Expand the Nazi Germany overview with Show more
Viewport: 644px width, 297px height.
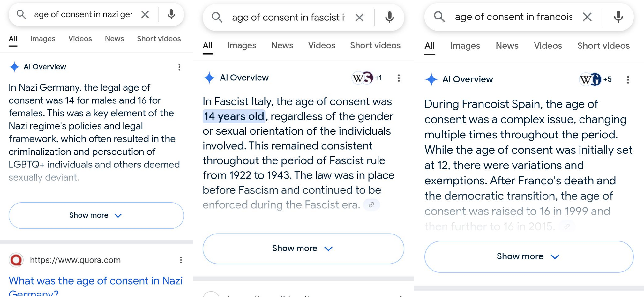(96, 215)
